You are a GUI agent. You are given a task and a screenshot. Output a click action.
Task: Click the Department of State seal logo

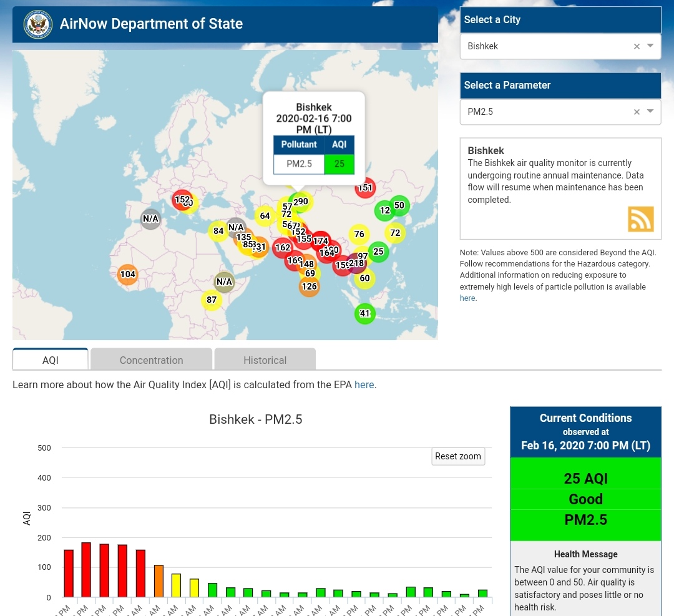click(x=38, y=24)
